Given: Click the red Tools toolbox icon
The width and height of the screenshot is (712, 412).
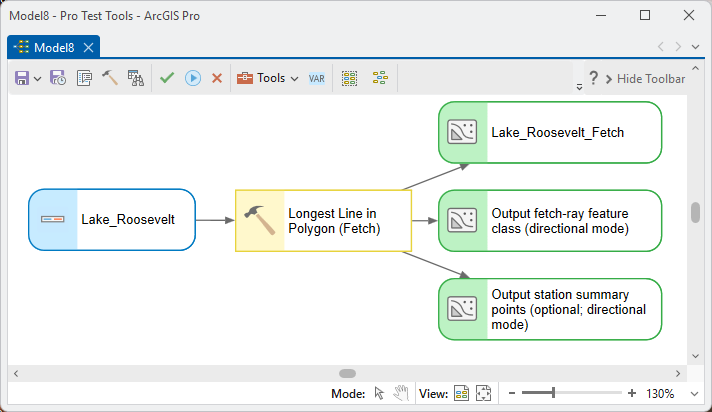Looking at the screenshot, I should pos(245,78).
